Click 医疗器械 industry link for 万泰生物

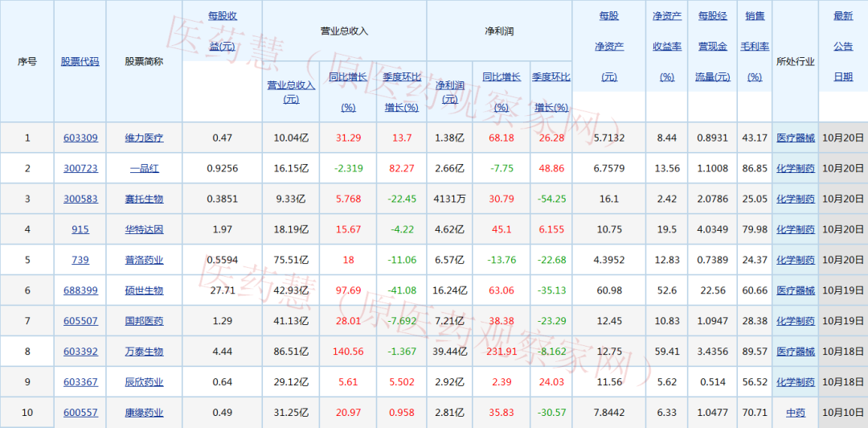pyautogui.click(x=796, y=351)
